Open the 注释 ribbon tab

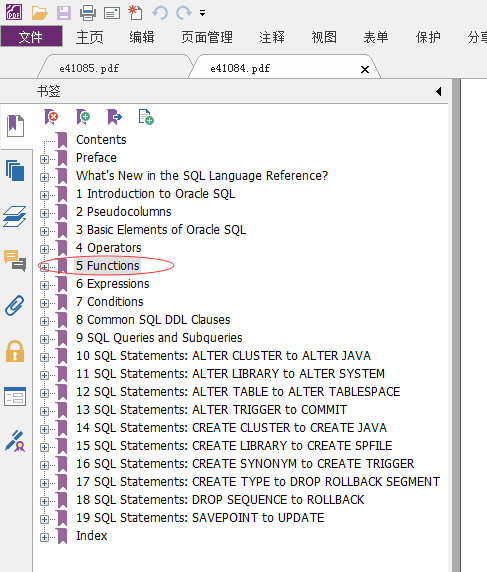point(272,37)
